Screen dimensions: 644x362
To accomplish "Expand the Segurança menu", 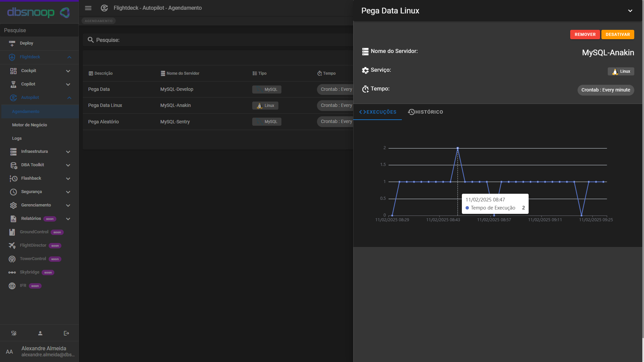I will (68, 192).
